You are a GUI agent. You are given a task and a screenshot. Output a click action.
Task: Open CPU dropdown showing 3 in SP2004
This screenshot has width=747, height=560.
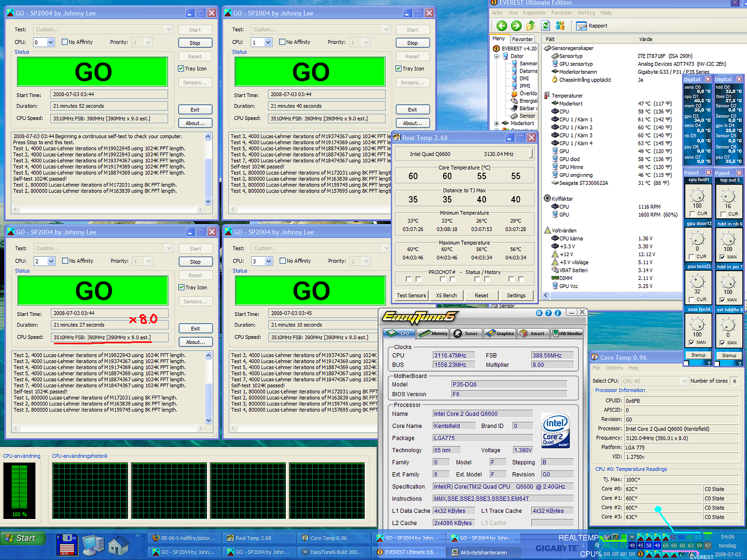pos(269,261)
